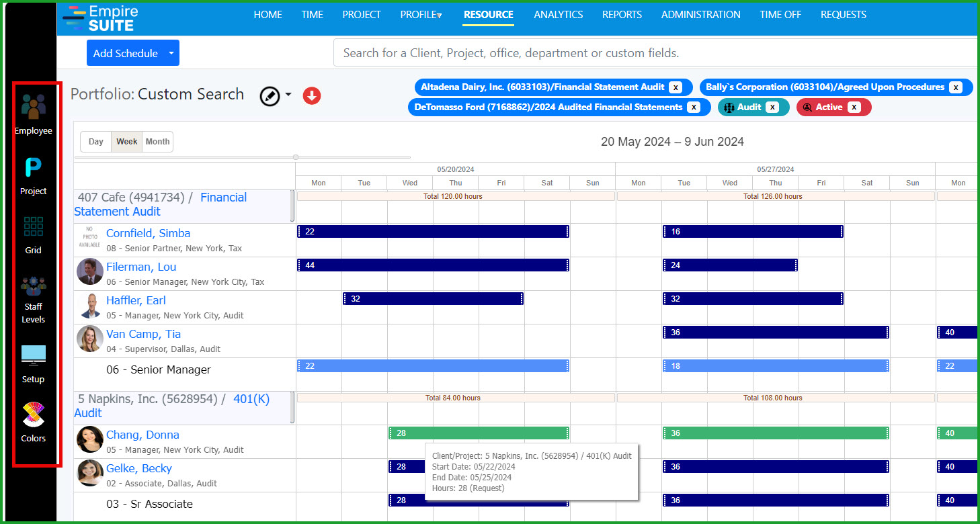Select the RESOURCE menu
Viewport: 980px width, 524px height.
(x=489, y=15)
